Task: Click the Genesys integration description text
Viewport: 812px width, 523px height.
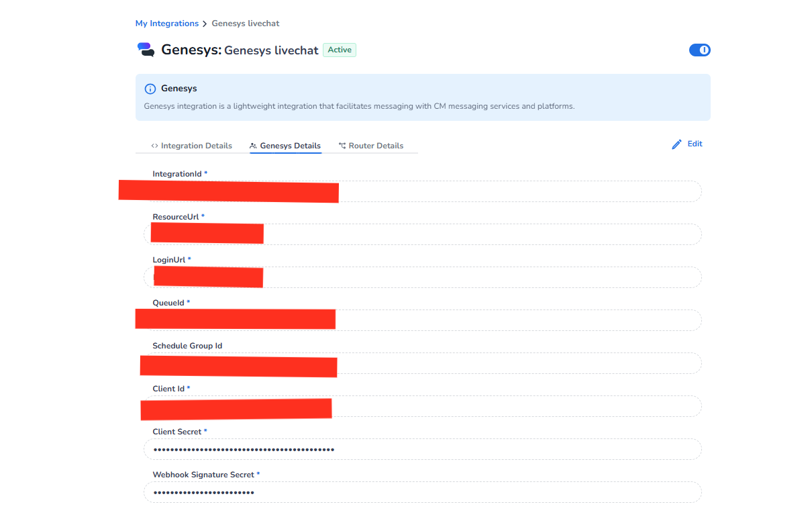Action: 359,106
